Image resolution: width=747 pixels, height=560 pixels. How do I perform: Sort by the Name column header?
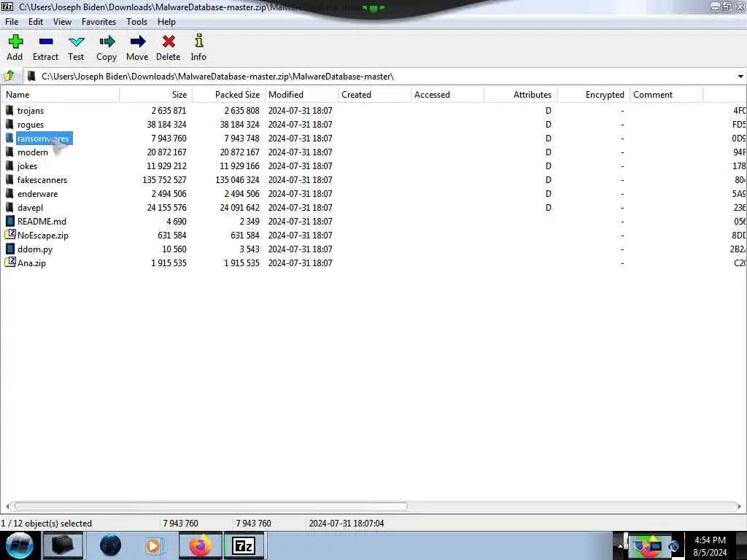click(60, 95)
